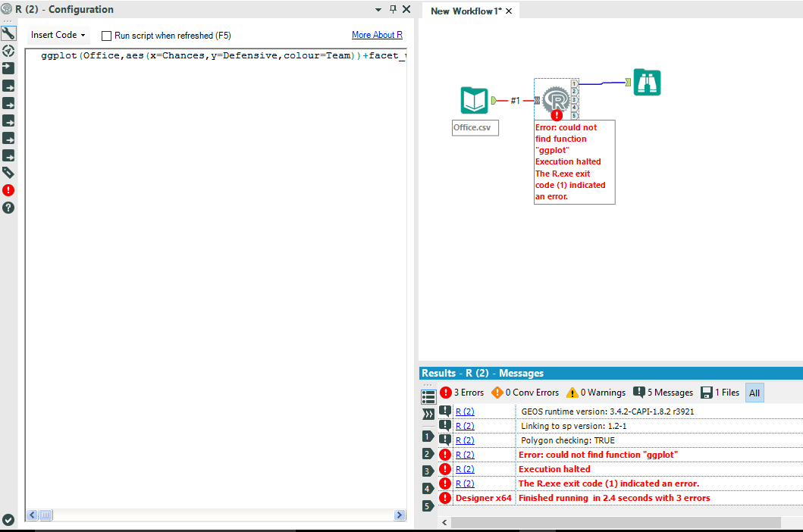The image size is (803, 532).
Task: Show All results messages
Action: tap(754, 393)
